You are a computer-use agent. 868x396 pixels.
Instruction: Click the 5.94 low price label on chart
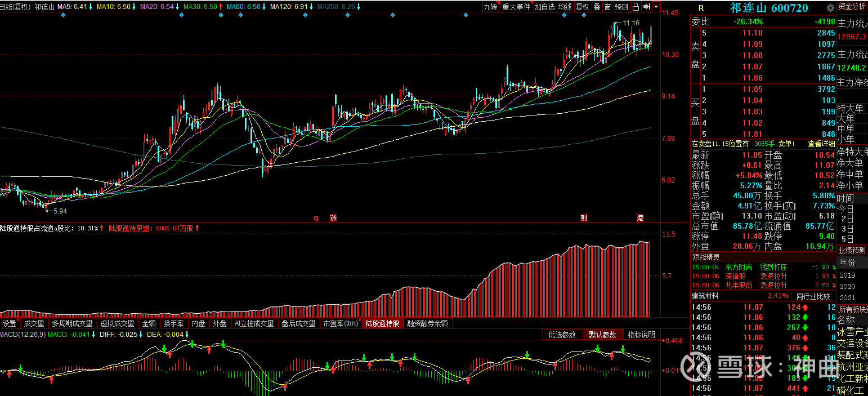(x=60, y=211)
